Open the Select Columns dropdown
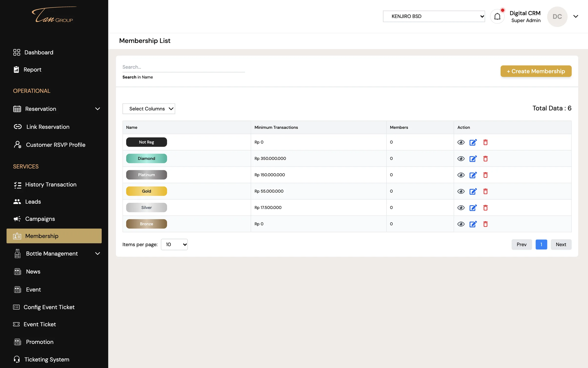Viewport: 588px width, 368px height. tap(149, 109)
